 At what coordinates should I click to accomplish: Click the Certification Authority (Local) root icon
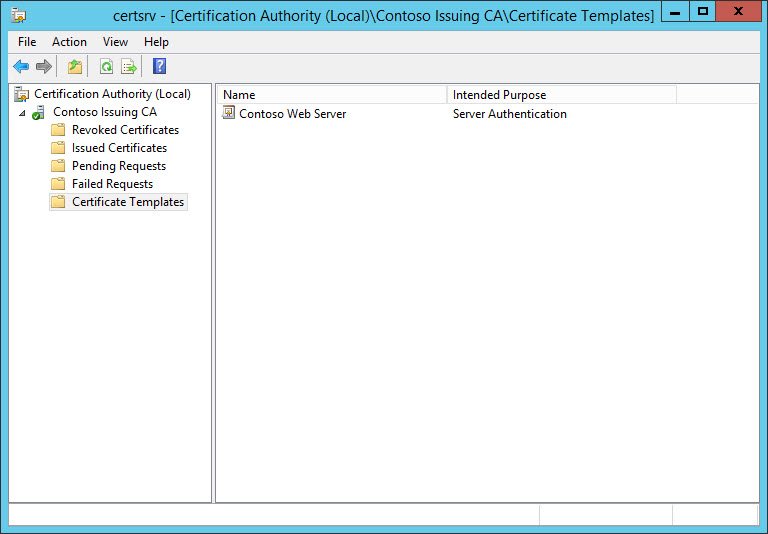tap(22, 94)
